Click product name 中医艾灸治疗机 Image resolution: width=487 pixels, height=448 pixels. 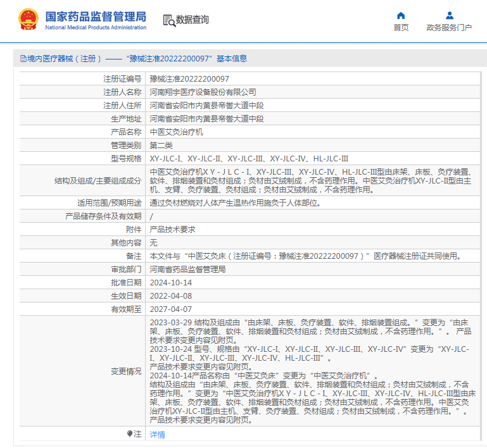[177, 132]
